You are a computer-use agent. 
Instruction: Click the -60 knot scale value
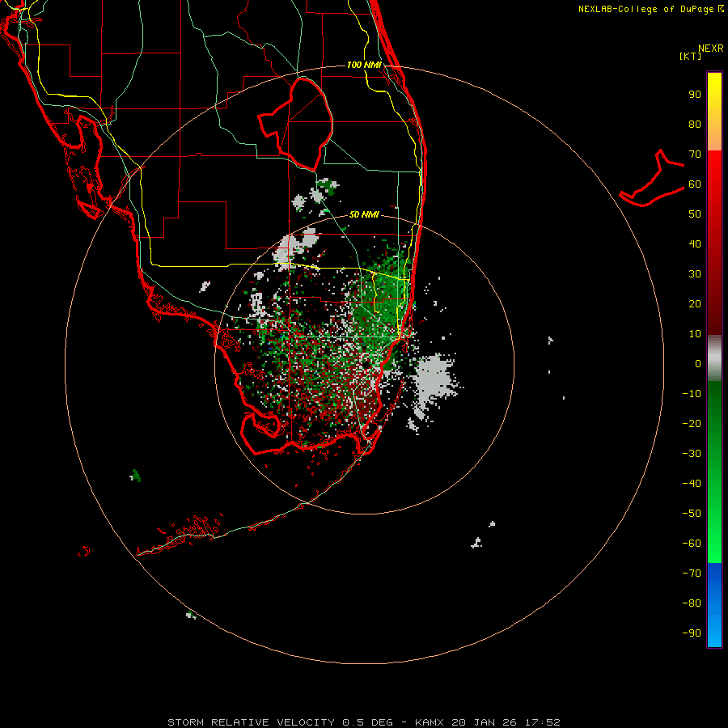tap(692, 544)
